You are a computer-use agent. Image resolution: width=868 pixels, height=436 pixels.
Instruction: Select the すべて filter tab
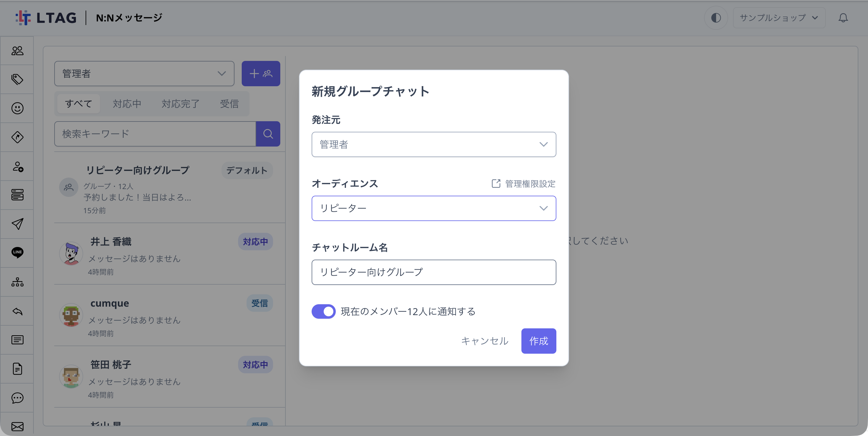(78, 103)
